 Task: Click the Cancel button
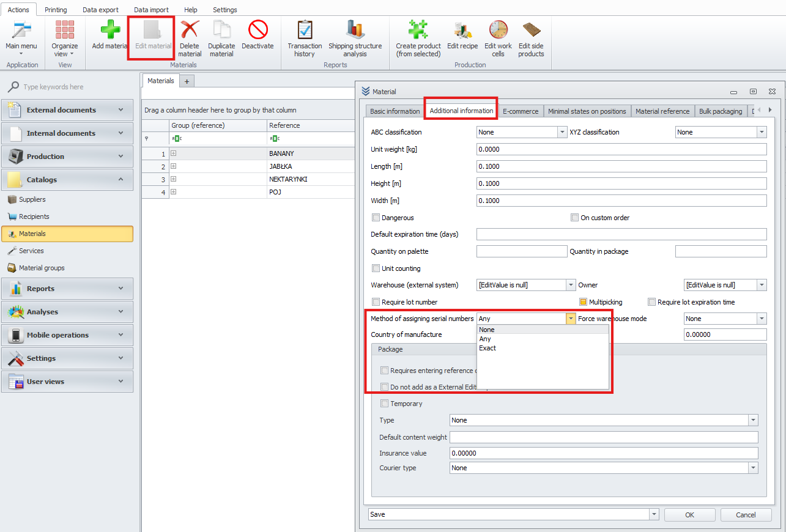[x=746, y=515]
